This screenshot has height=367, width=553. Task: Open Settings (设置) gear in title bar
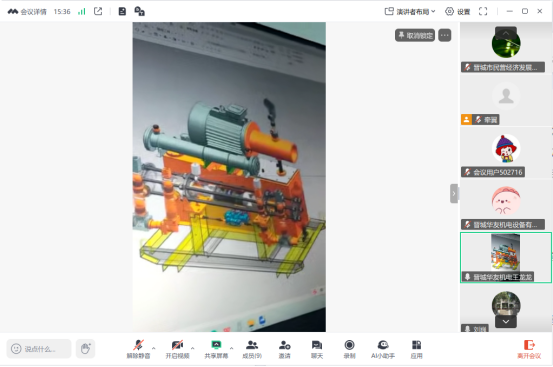tap(457, 12)
